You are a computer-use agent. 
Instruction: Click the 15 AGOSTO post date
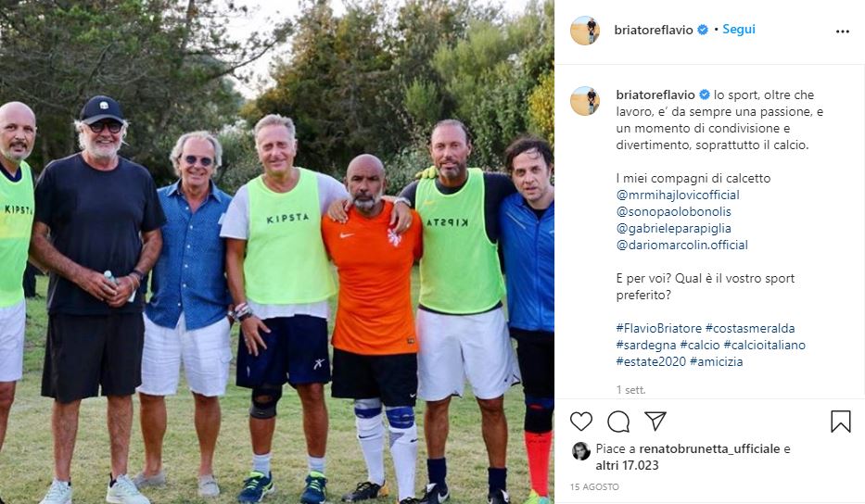coord(594,487)
